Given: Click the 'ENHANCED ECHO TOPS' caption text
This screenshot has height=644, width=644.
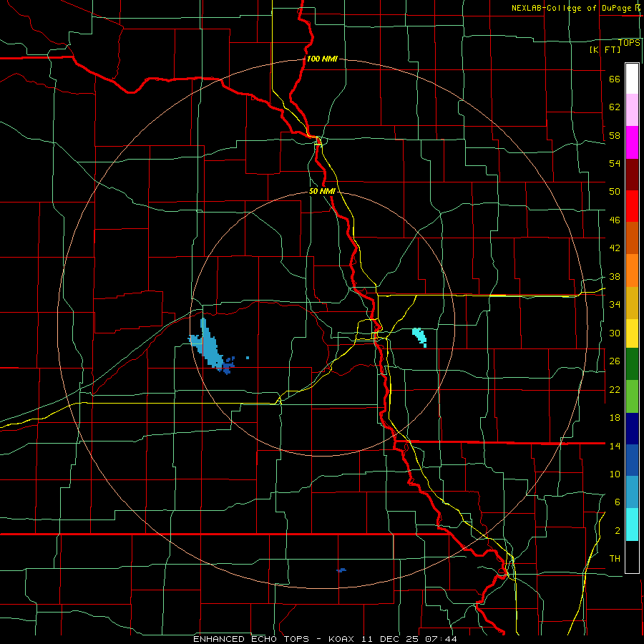Looking at the screenshot, I should (x=251, y=639).
